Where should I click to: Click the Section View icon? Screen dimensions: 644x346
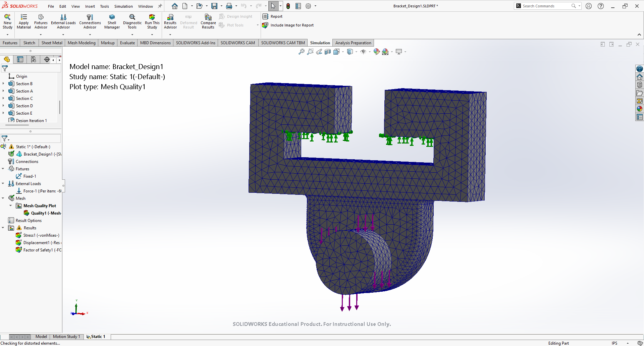tap(328, 52)
